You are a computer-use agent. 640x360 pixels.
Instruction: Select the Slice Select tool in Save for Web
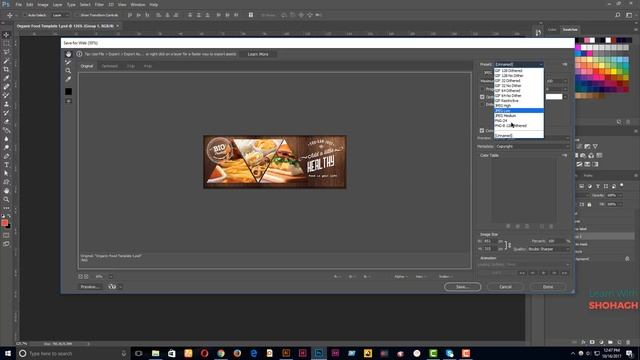pyautogui.click(x=68, y=62)
